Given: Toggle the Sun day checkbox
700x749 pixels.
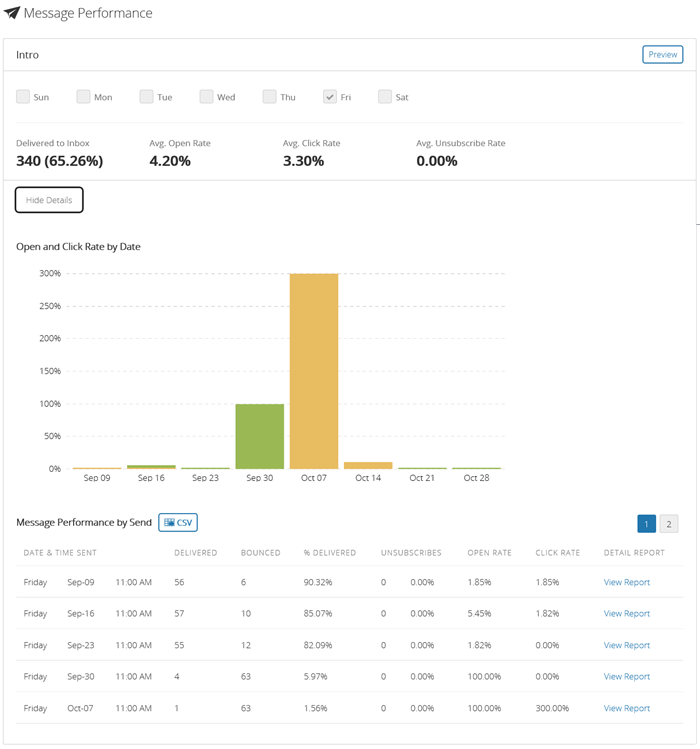Looking at the screenshot, I should point(23,97).
